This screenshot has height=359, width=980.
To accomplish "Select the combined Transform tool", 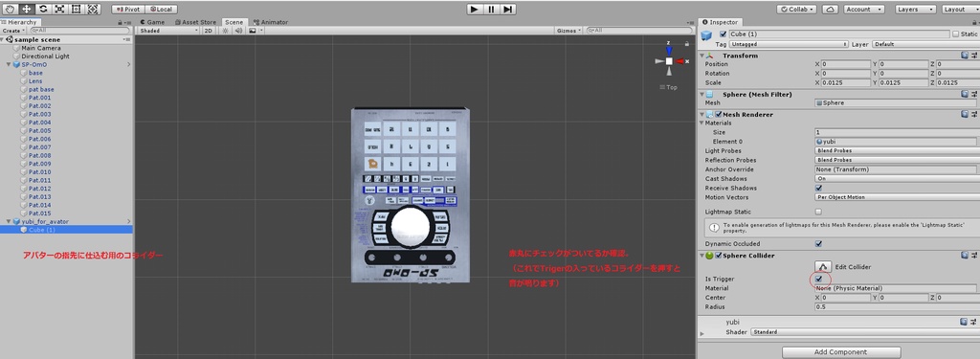I will click(93, 9).
